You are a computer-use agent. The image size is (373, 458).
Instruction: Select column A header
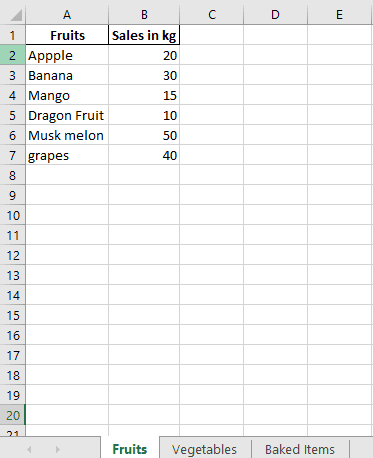[x=67, y=15]
